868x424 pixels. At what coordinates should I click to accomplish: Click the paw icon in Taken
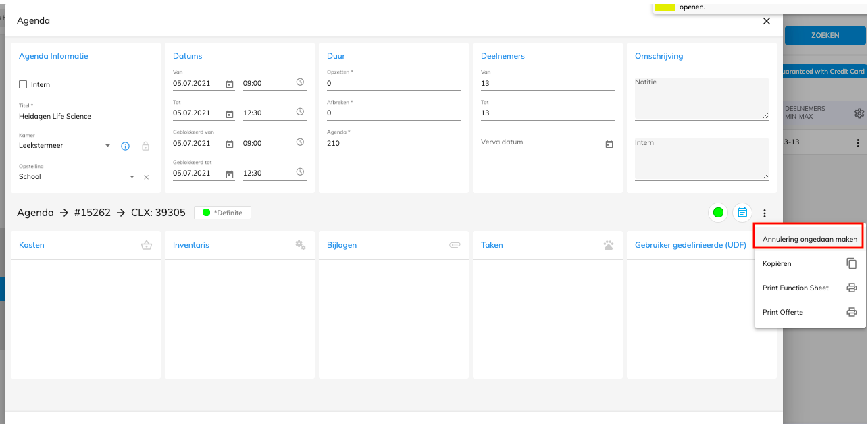pos(609,245)
